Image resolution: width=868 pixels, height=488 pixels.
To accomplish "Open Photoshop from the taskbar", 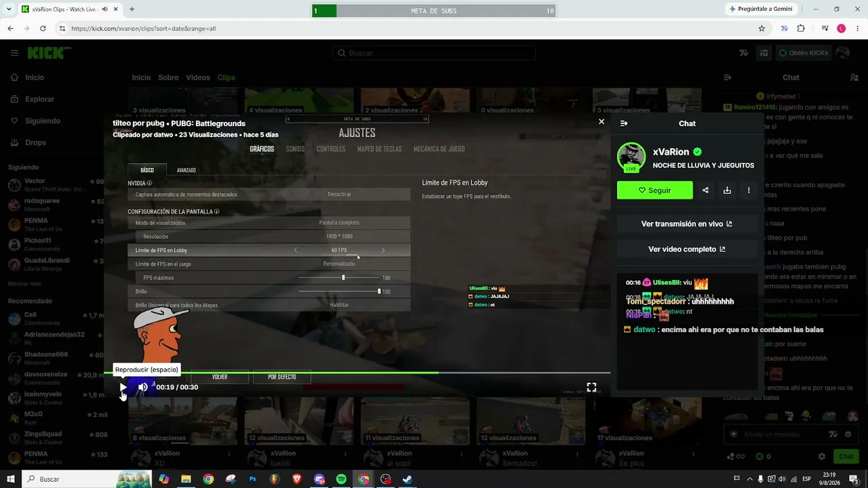I will (253, 479).
